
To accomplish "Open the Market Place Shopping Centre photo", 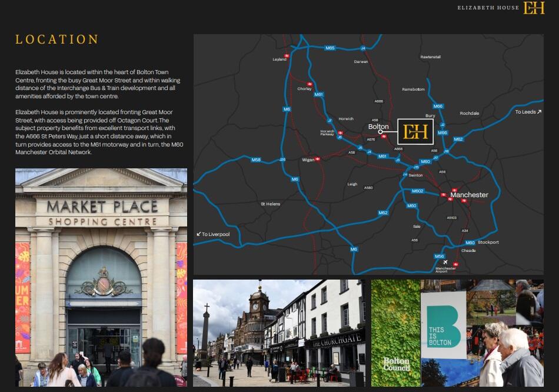I will tap(101, 277).
